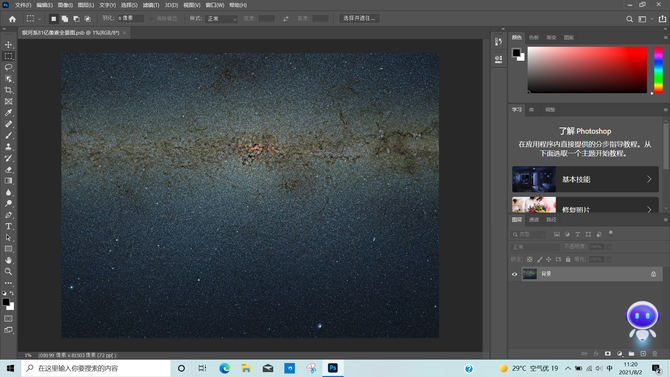Select the Brush tool
Viewport: 670px width, 377px height.
[8, 135]
